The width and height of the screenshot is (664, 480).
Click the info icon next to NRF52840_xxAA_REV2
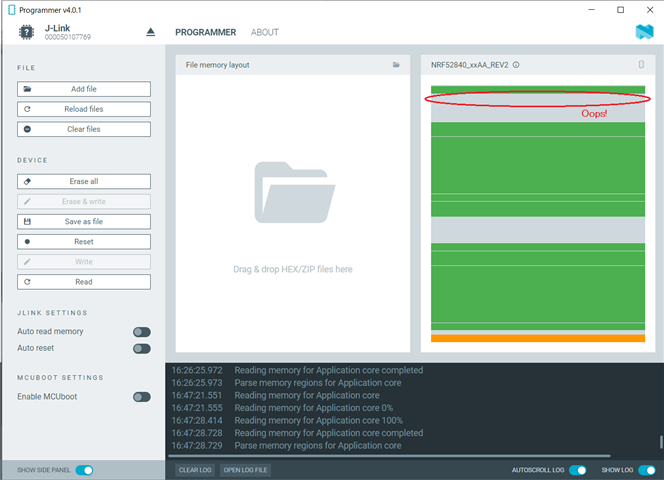[516, 65]
